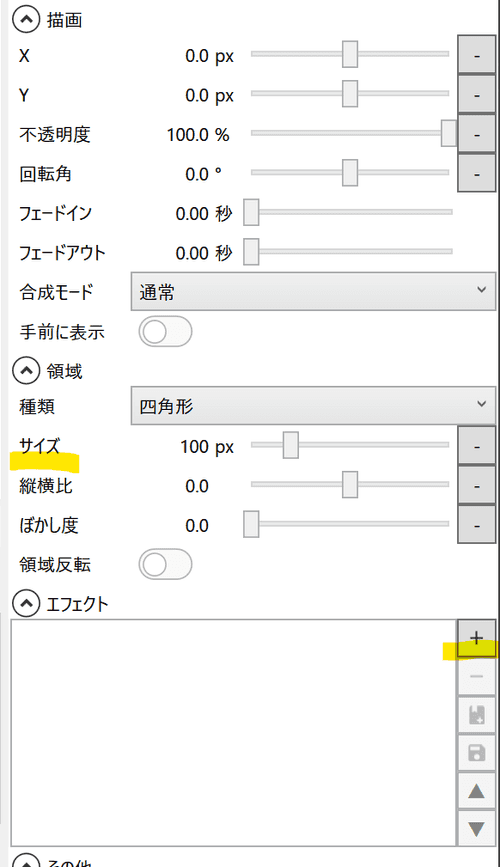Image resolution: width=500 pixels, height=867 pixels.
Task: Click the フェードイン slider
Action: point(348,212)
